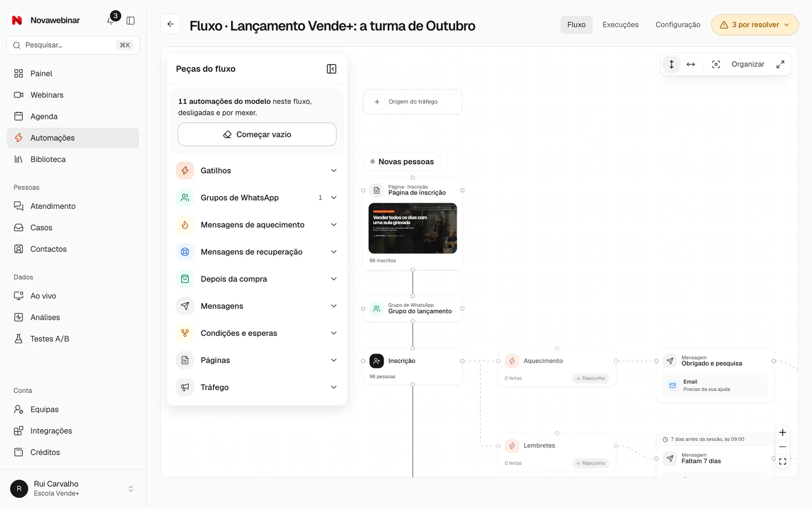Image resolution: width=812 pixels, height=508 pixels.
Task: Switch to the Fluxo tab
Action: pyautogui.click(x=576, y=24)
